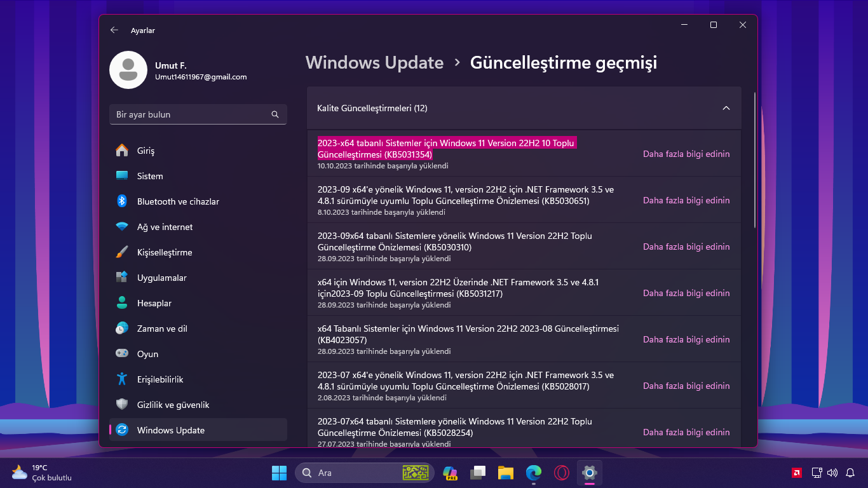Select the Kişiselleştirme brush icon

tap(122, 252)
